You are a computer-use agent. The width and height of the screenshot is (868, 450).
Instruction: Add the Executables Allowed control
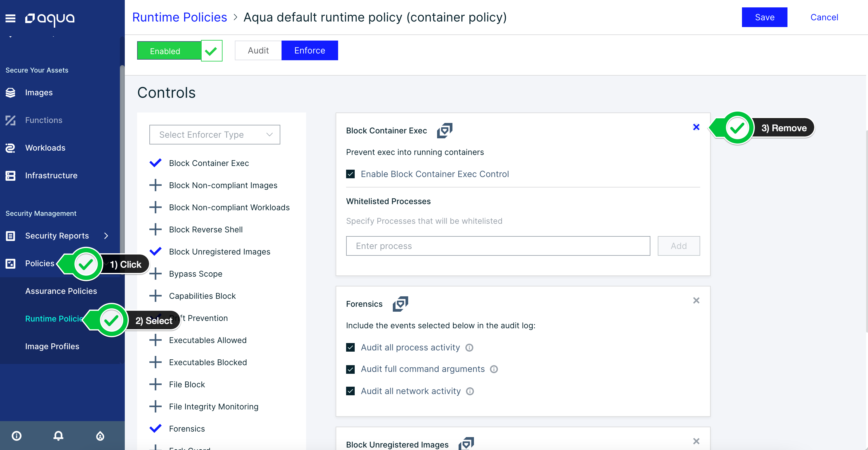(x=155, y=340)
